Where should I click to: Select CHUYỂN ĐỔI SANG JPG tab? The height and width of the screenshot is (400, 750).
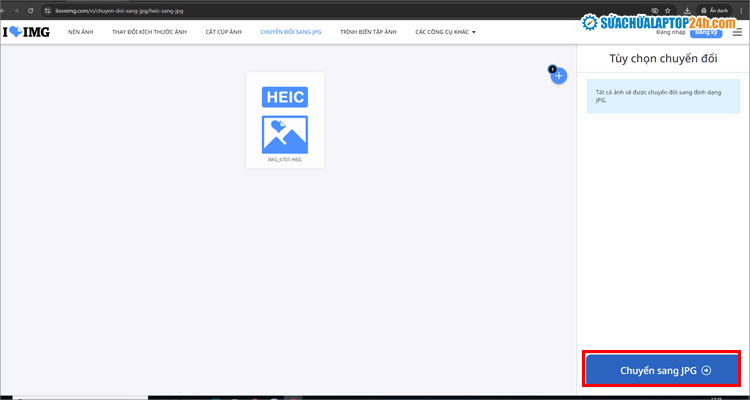[291, 32]
